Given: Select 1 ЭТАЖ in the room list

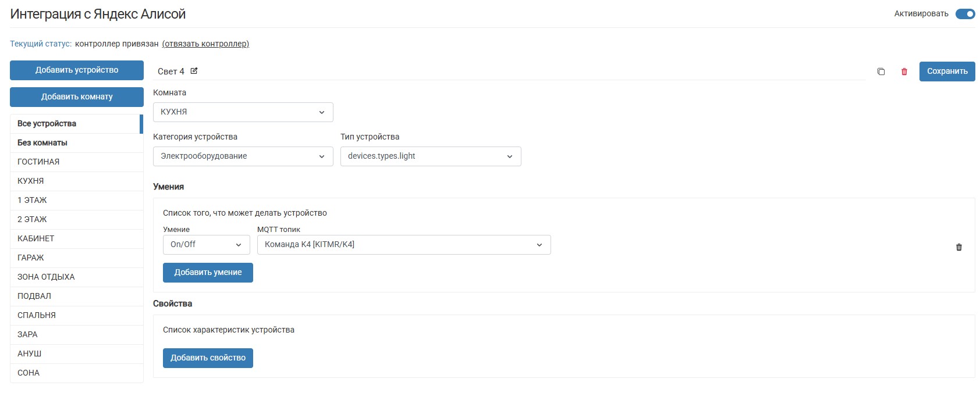Looking at the screenshot, I should [76, 201].
